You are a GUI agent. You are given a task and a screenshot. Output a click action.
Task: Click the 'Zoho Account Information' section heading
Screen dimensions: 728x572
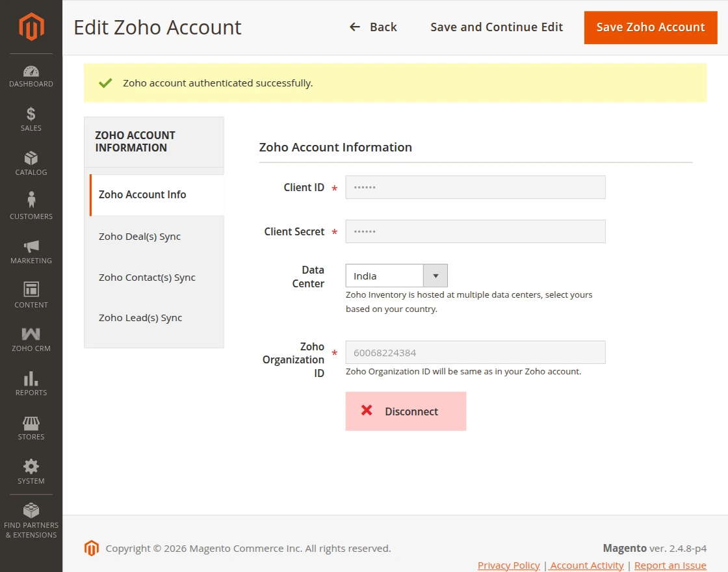pyautogui.click(x=335, y=147)
